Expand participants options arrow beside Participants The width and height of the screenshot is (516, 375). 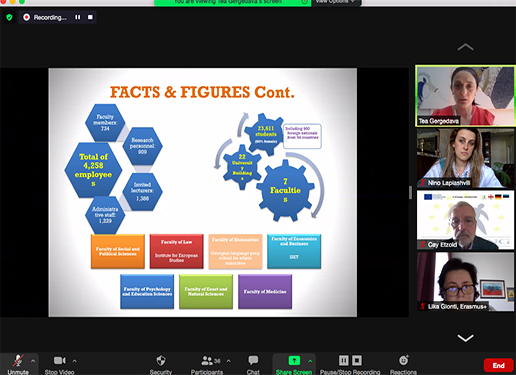pos(229,361)
